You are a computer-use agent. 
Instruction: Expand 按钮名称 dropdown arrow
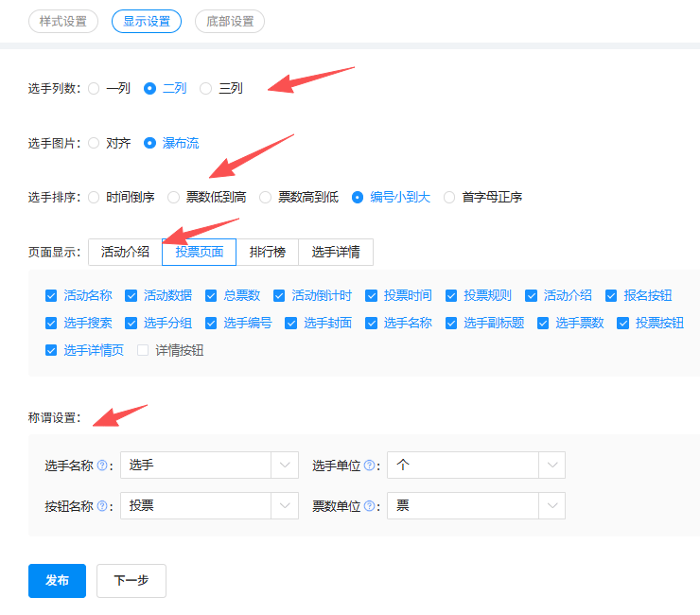(x=285, y=505)
